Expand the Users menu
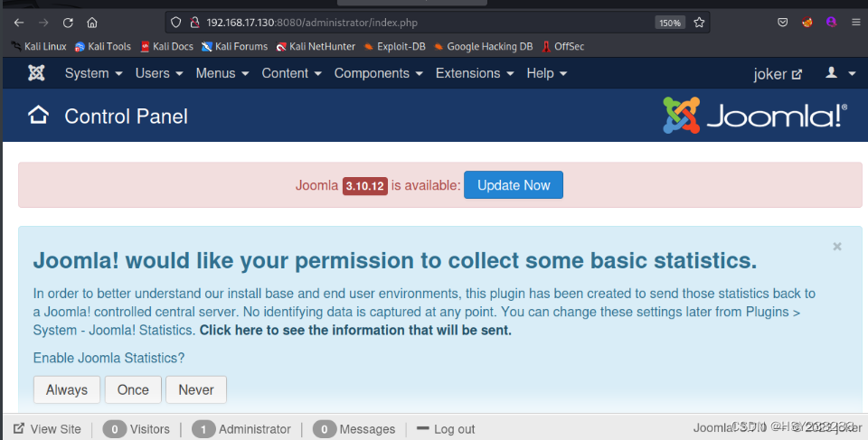 click(159, 73)
